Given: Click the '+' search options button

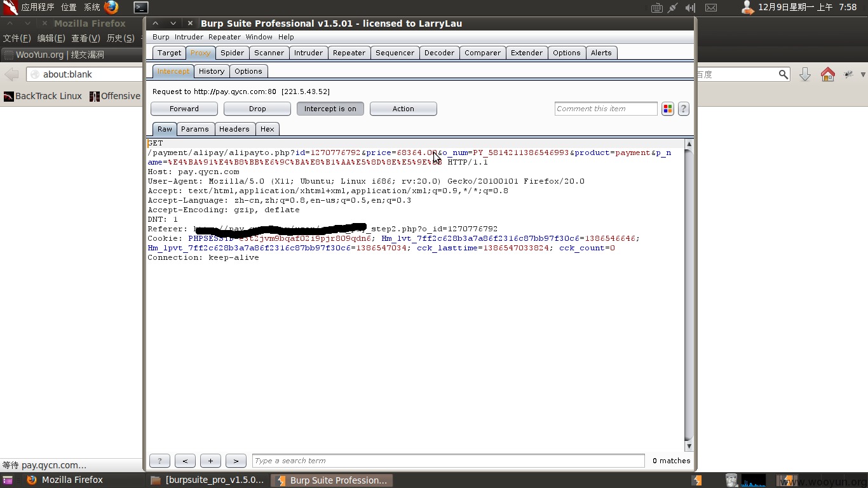Looking at the screenshot, I should [x=210, y=461].
